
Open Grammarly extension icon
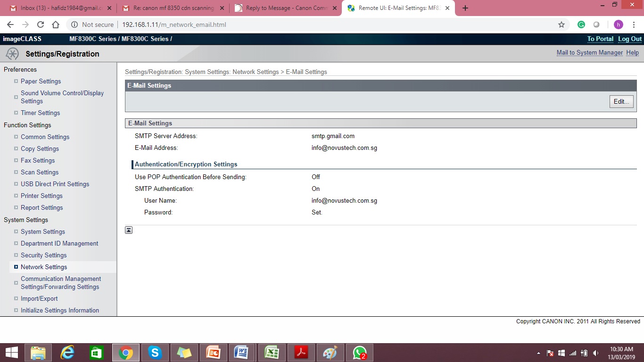(x=581, y=25)
